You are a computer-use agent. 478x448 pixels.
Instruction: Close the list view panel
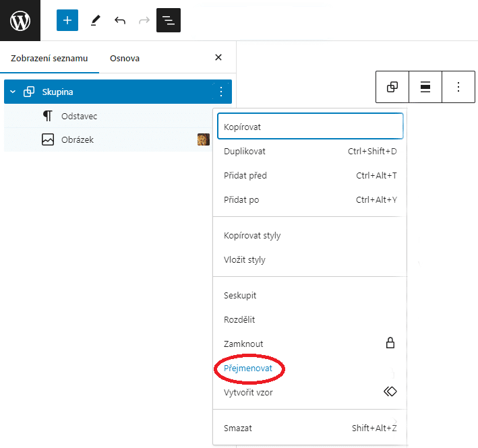[x=218, y=57]
